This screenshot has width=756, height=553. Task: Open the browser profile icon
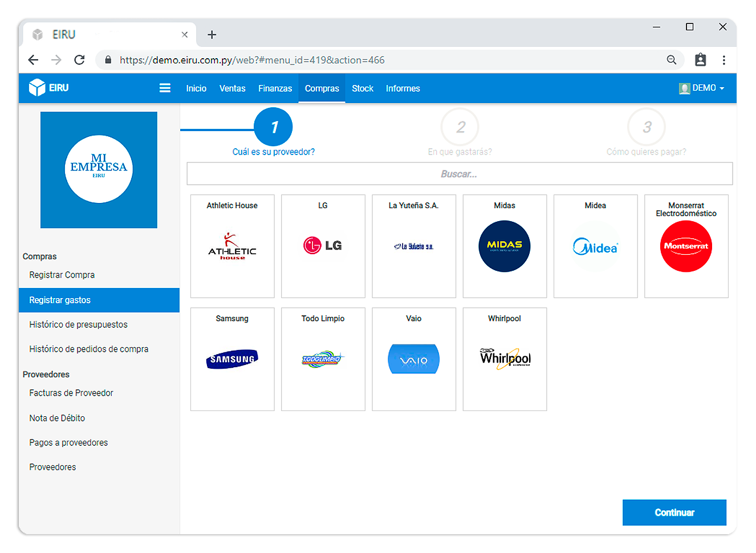pyautogui.click(x=701, y=60)
